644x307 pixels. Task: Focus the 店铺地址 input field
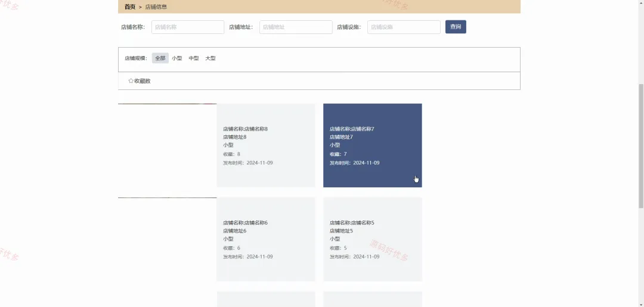296,27
